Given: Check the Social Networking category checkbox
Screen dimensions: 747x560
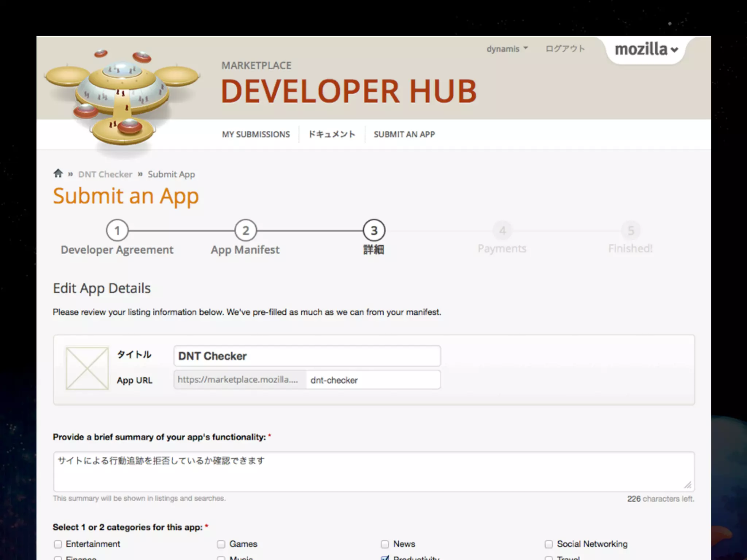Looking at the screenshot, I should click(x=549, y=544).
